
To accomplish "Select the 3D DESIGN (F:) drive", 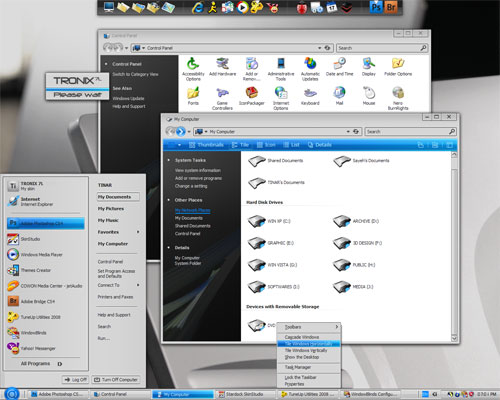I will tap(358, 243).
